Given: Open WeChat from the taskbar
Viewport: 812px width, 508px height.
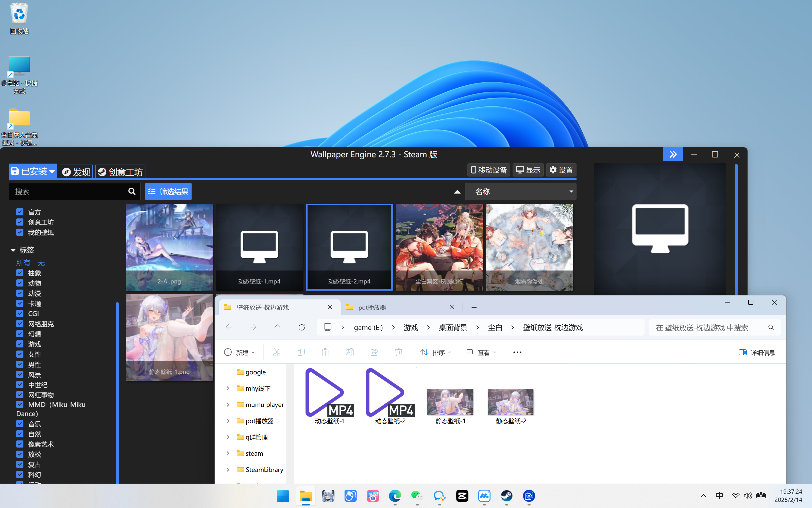Looking at the screenshot, I should [x=417, y=496].
